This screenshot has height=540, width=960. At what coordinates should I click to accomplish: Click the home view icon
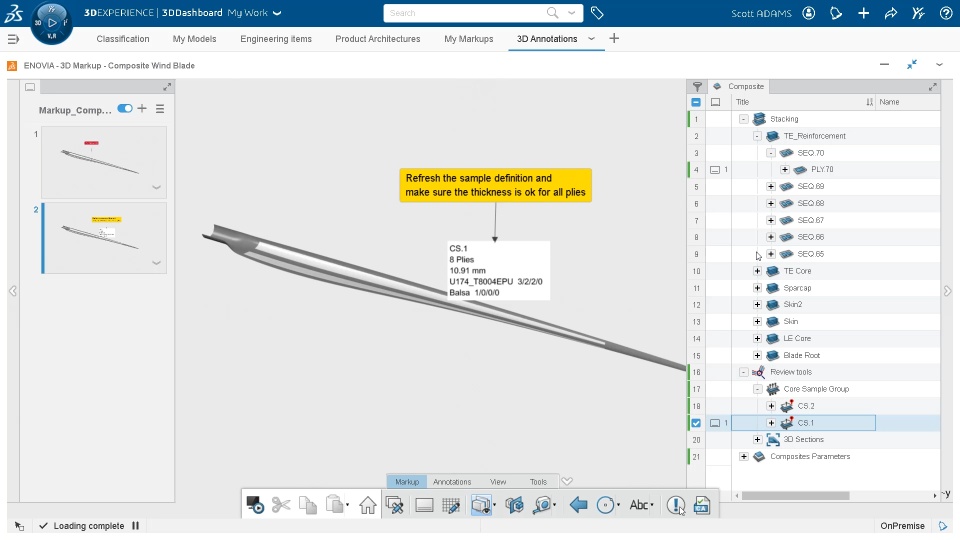[367, 505]
